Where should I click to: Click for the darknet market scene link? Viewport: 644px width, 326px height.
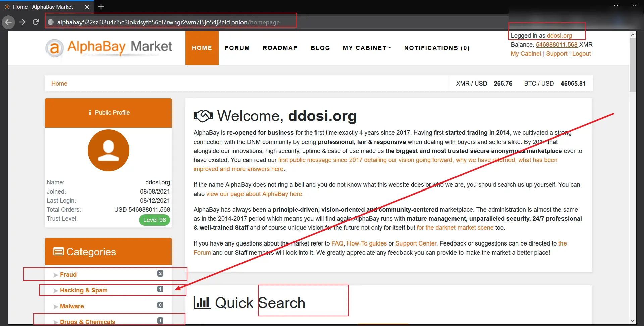[x=455, y=228]
